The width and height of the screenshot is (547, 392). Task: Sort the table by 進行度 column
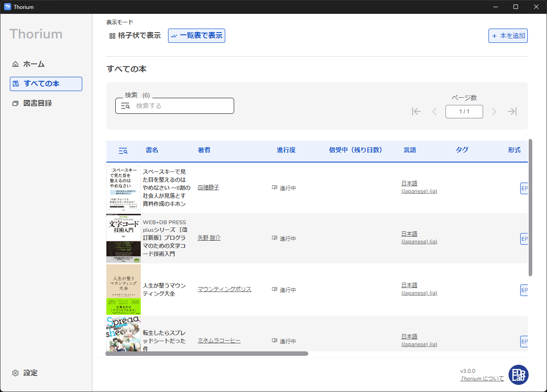(x=286, y=150)
